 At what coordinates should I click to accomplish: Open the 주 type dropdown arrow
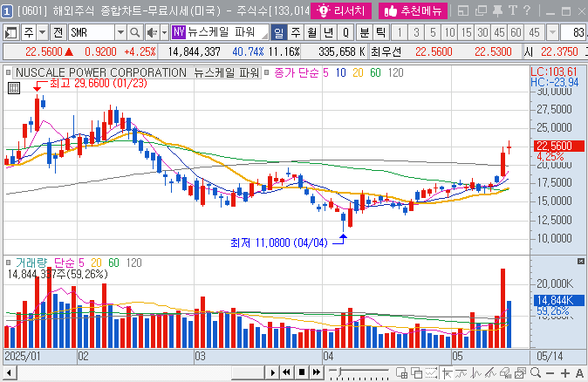pos(43,33)
